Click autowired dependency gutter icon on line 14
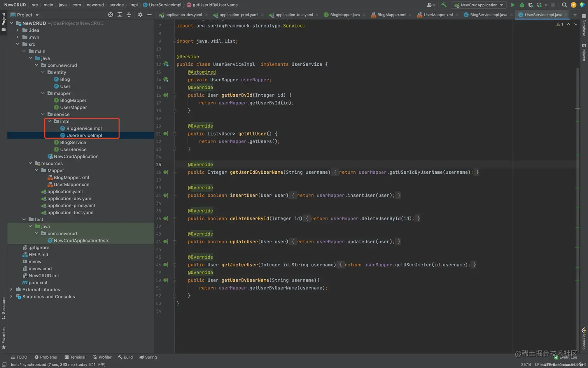588x368 pixels. [166, 79]
